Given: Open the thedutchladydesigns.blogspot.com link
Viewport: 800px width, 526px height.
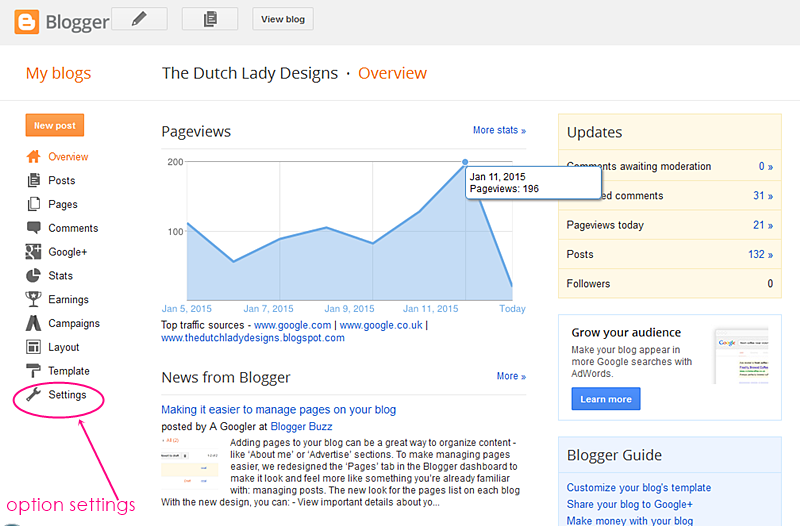Looking at the screenshot, I should (x=253, y=338).
